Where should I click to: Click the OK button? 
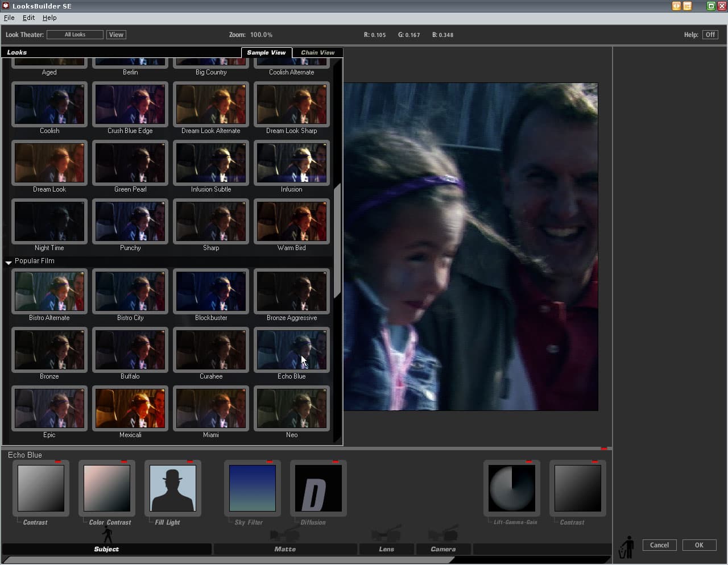point(699,545)
